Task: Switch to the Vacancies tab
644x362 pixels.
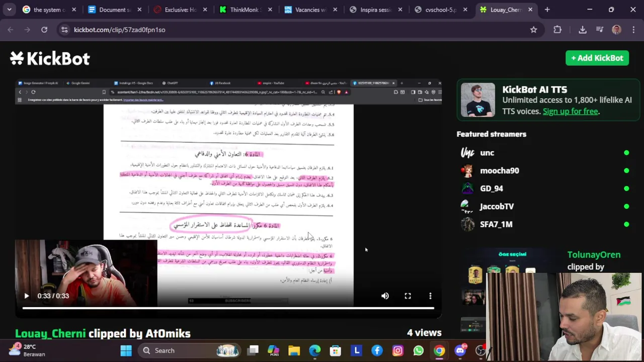Action: pyautogui.click(x=310, y=10)
